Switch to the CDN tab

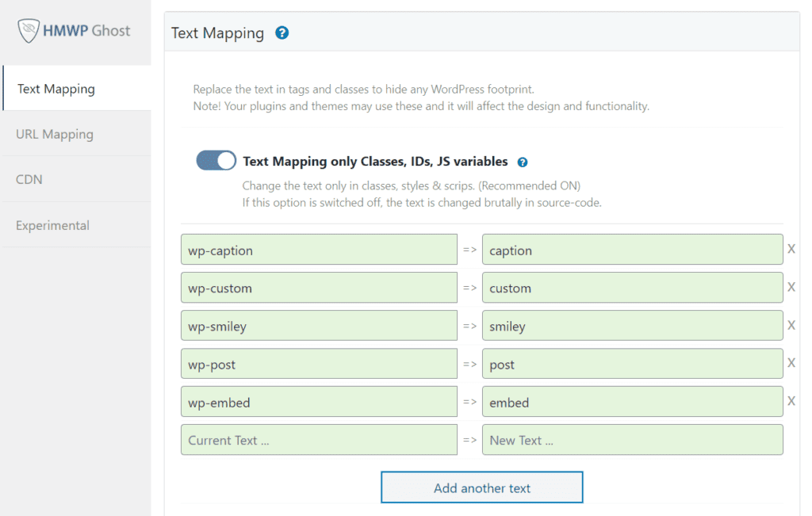coord(76,179)
